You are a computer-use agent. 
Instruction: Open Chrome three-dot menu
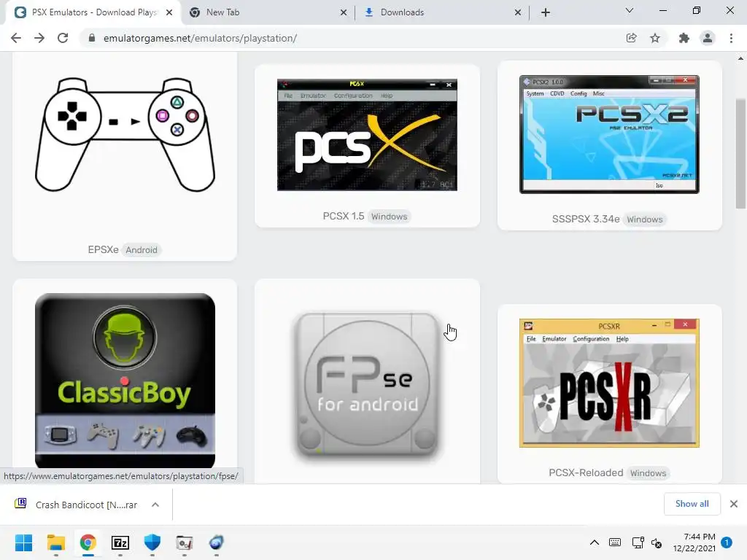click(731, 38)
